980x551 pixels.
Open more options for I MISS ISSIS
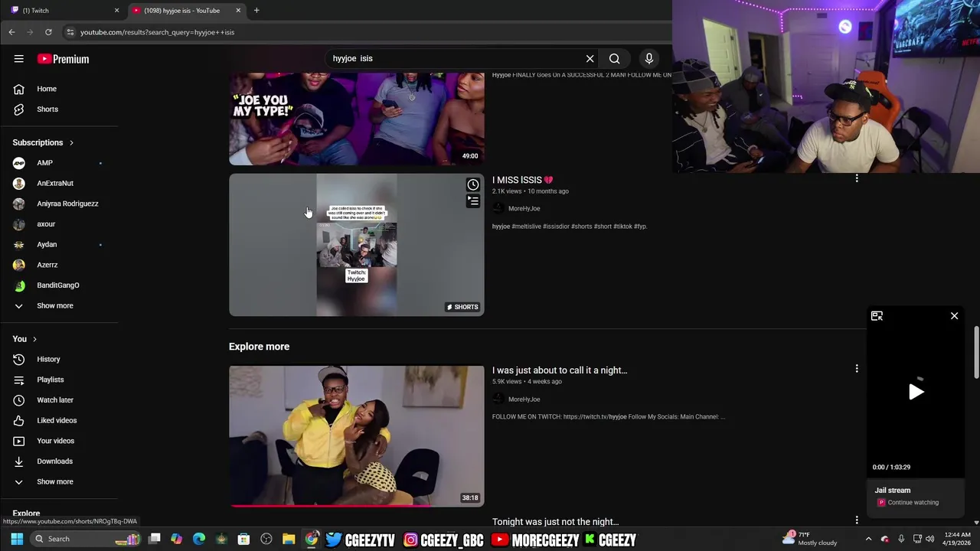coord(857,178)
